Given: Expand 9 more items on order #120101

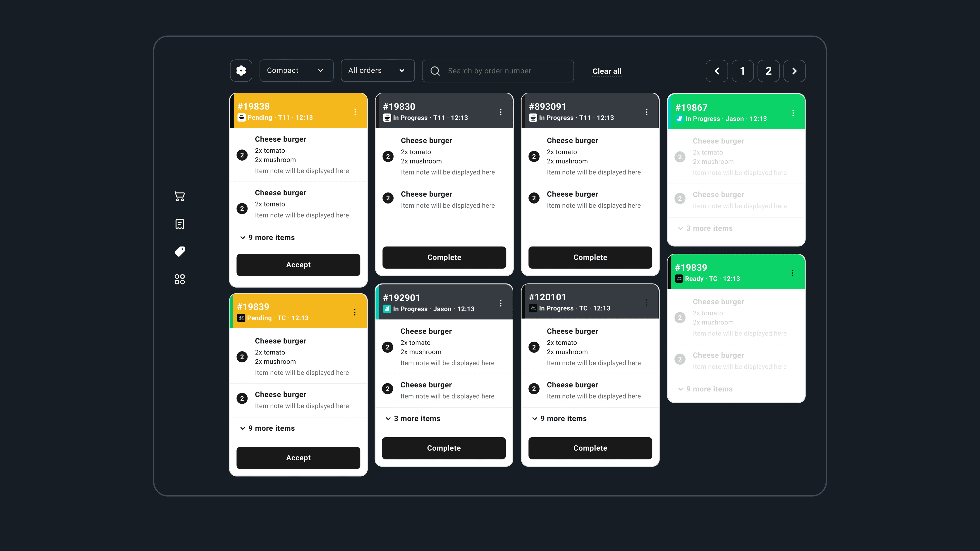Looking at the screenshot, I should coord(559,419).
